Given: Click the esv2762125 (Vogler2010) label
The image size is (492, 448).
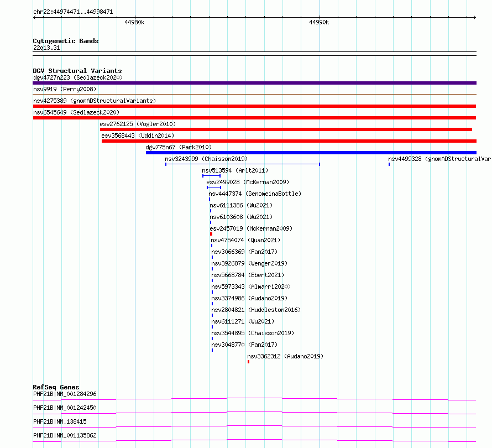Looking at the screenshot, I should pyautogui.click(x=138, y=124).
